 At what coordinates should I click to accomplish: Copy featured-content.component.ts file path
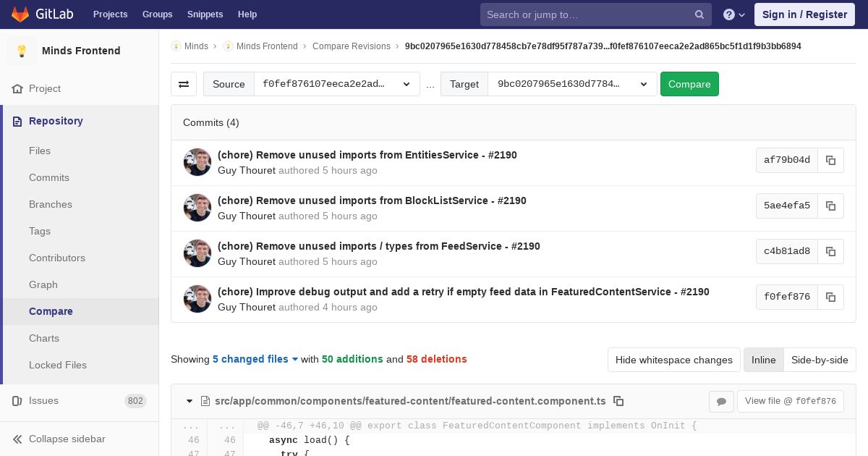[618, 401]
